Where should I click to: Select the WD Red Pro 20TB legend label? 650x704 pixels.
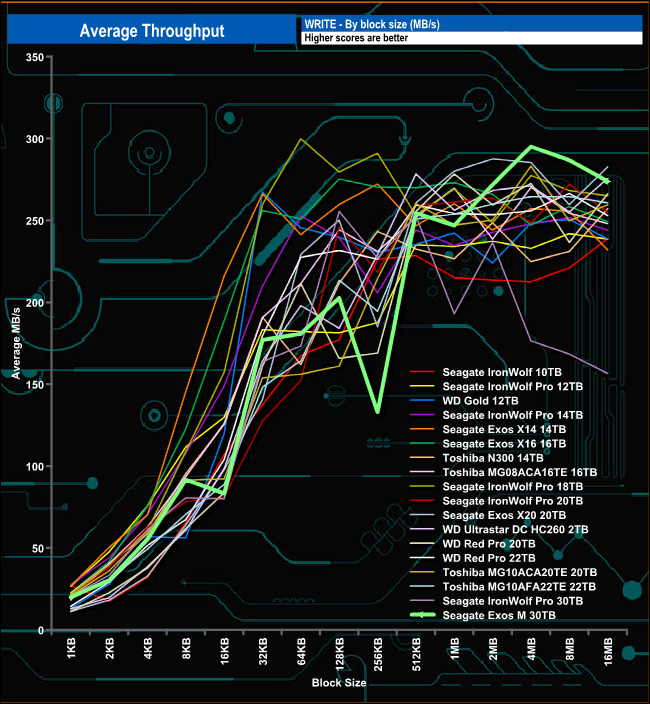(489, 544)
